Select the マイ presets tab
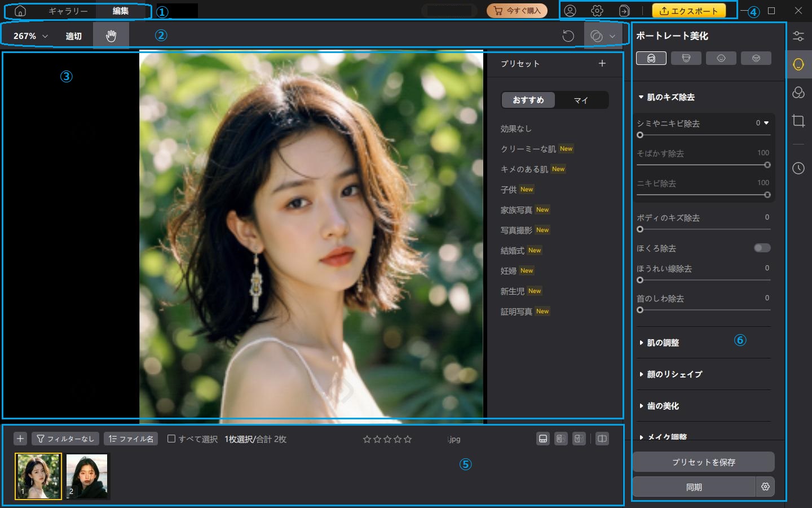Viewport: 812px width, 508px height. pyautogui.click(x=581, y=100)
